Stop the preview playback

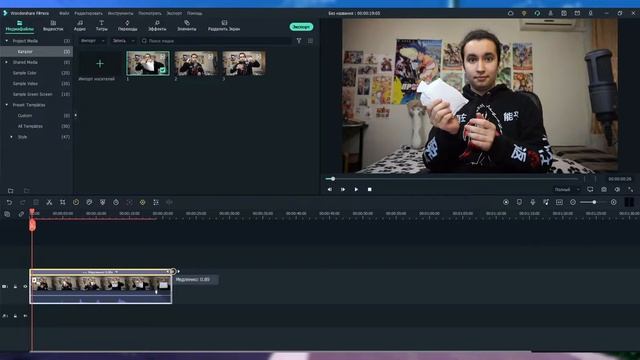coord(369,189)
